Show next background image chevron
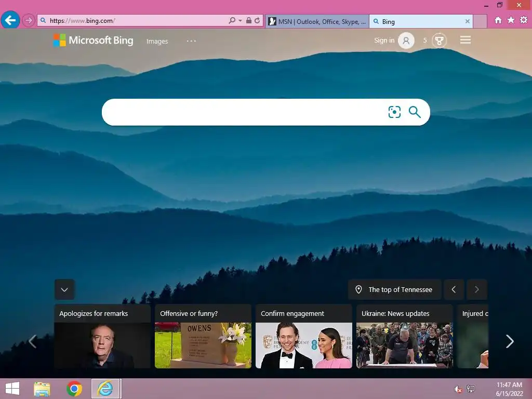Image resolution: width=532 pixels, height=399 pixels. point(477,289)
